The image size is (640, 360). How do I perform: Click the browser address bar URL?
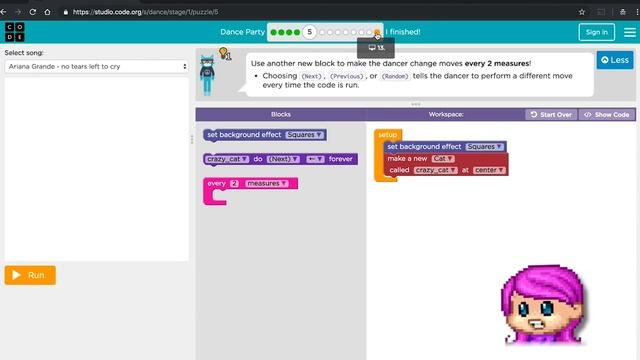145,12
